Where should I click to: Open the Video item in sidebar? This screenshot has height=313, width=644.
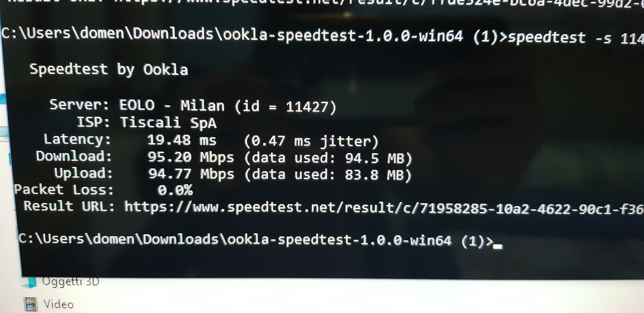point(59,304)
